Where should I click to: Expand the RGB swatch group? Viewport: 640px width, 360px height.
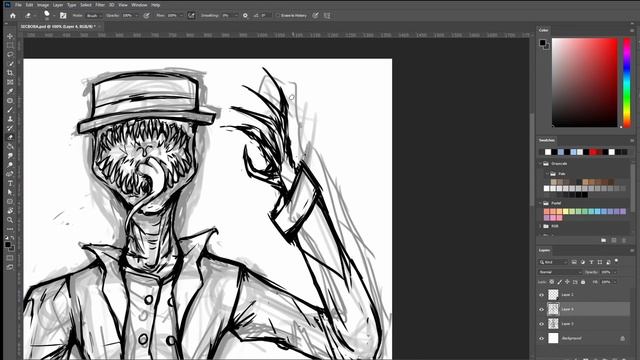point(540,226)
